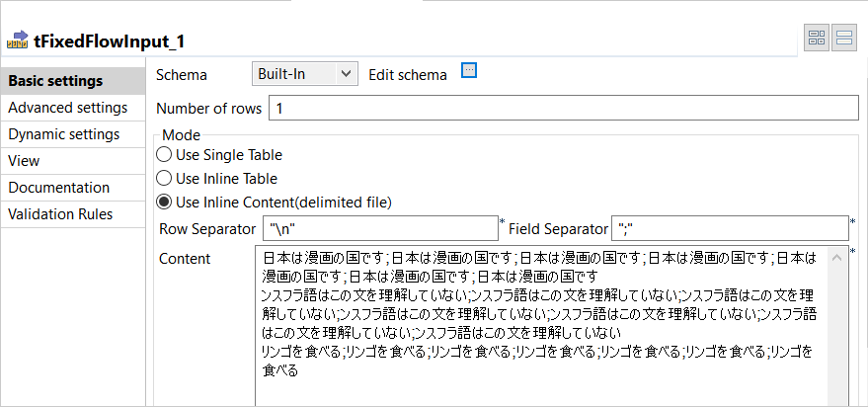Focus the Row Separator input
This screenshot has height=407, width=868.
pos(380,229)
